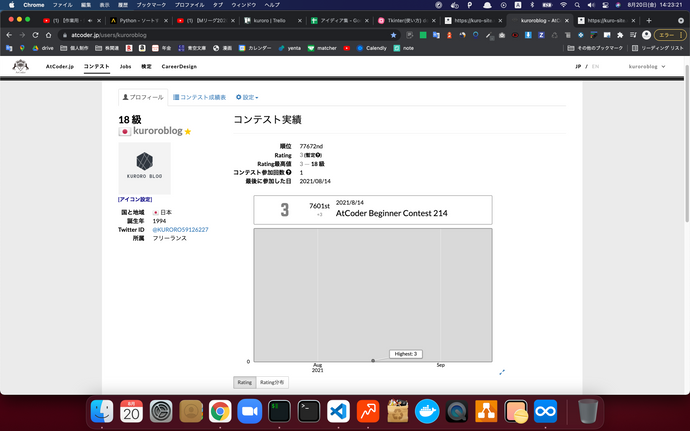Open System Preferences from the Dock
690x431 pixels.
coord(161,412)
